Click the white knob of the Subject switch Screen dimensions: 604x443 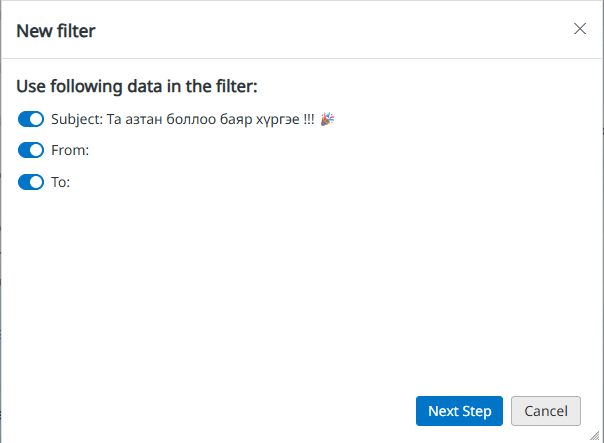(36, 119)
